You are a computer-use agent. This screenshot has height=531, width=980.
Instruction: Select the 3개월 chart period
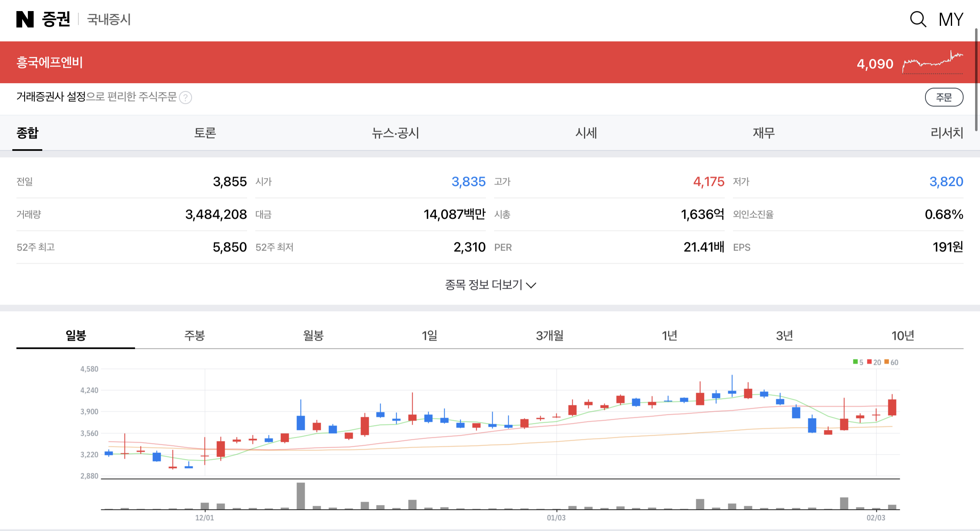(x=550, y=335)
